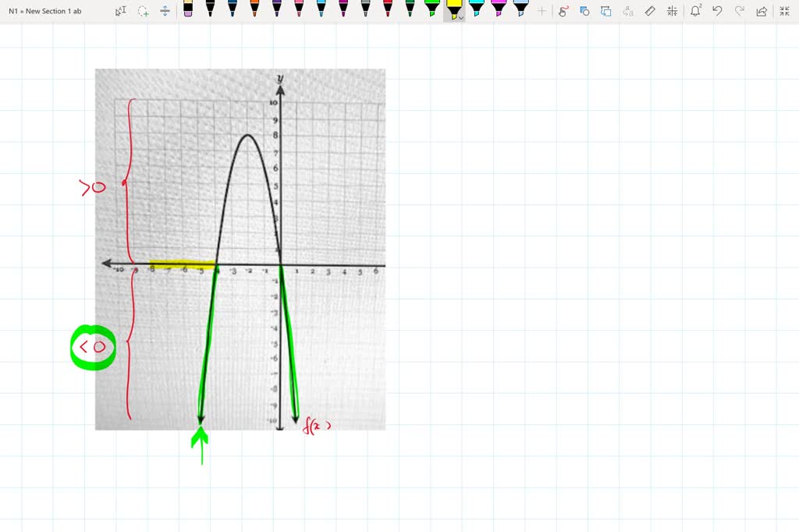This screenshot has width=799, height=532.
Task: Collapse the app window with the shrink icon
Action: pos(785,11)
